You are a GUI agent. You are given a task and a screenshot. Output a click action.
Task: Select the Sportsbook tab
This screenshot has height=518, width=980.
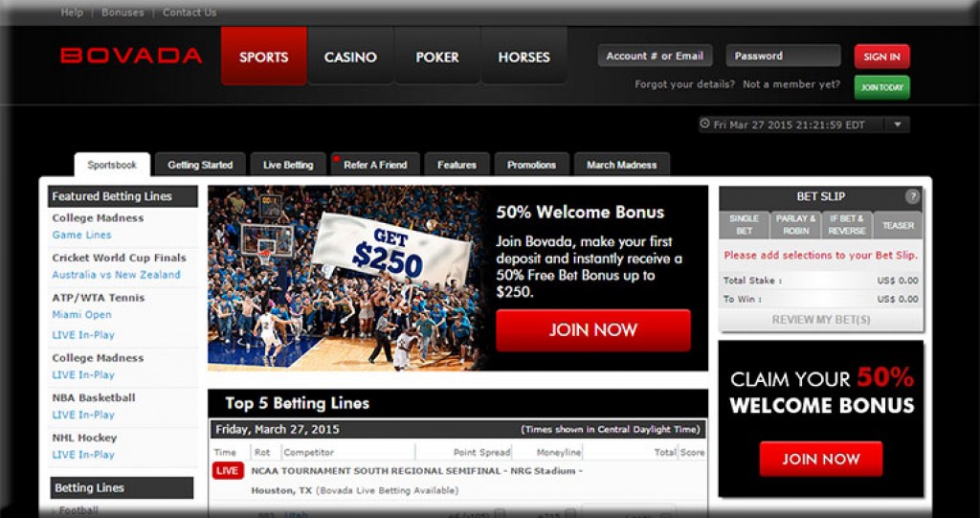click(x=112, y=165)
